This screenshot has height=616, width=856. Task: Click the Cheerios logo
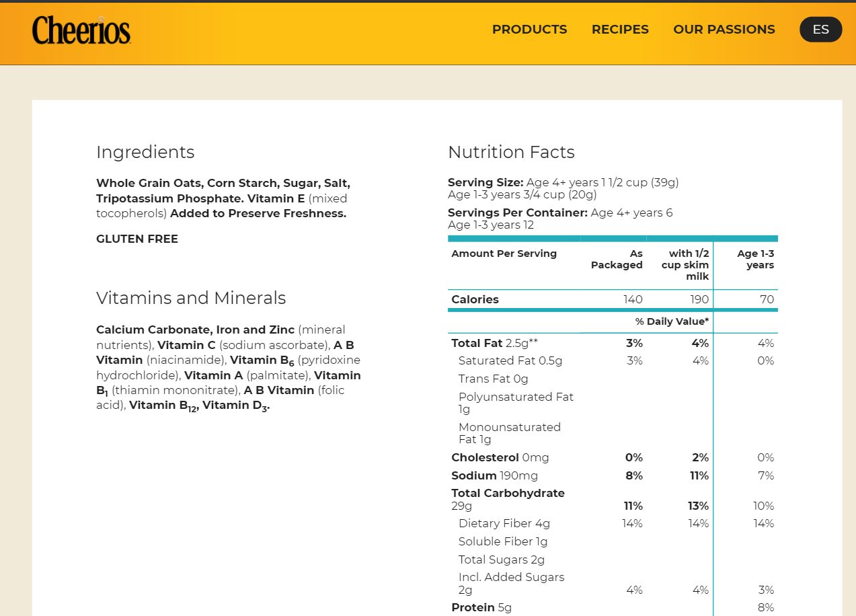click(81, 30)
